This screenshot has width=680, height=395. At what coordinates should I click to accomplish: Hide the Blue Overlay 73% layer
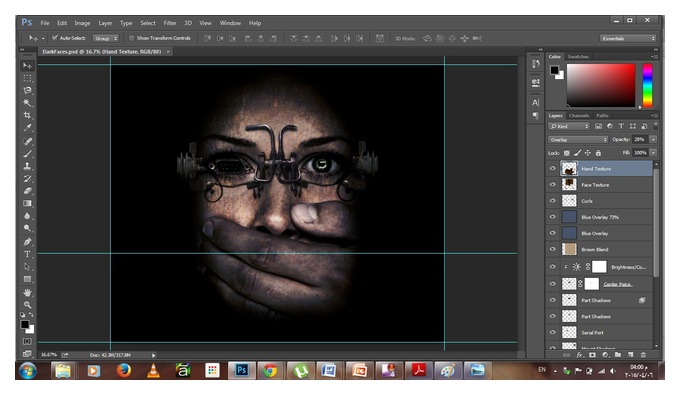(552, 217)
